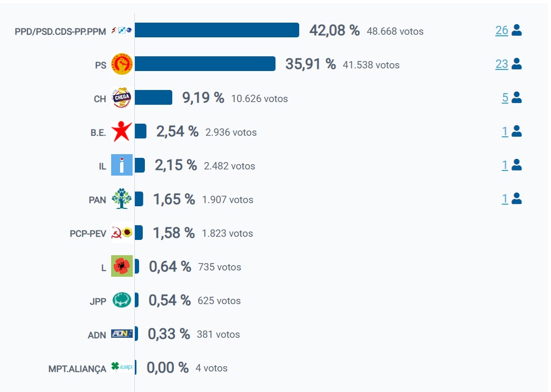Click the PCP-PEV hammer and sunflower logo

click(x=122, y=233)
